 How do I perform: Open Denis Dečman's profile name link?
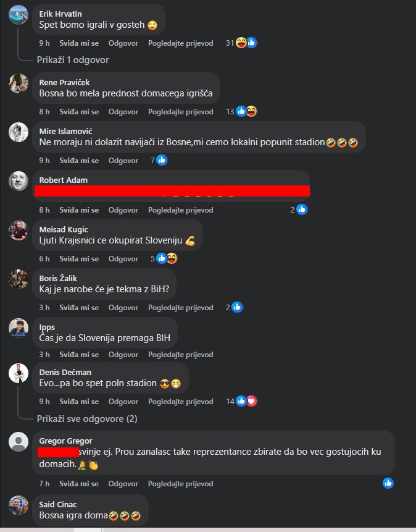pyautogui.click(x=65, y=372)
